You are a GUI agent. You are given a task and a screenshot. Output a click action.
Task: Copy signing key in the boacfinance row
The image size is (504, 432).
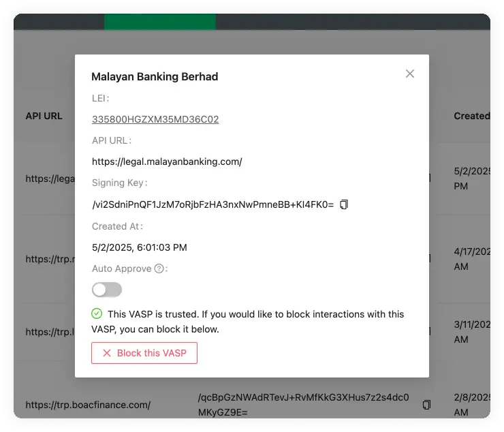tap(426, 405)
